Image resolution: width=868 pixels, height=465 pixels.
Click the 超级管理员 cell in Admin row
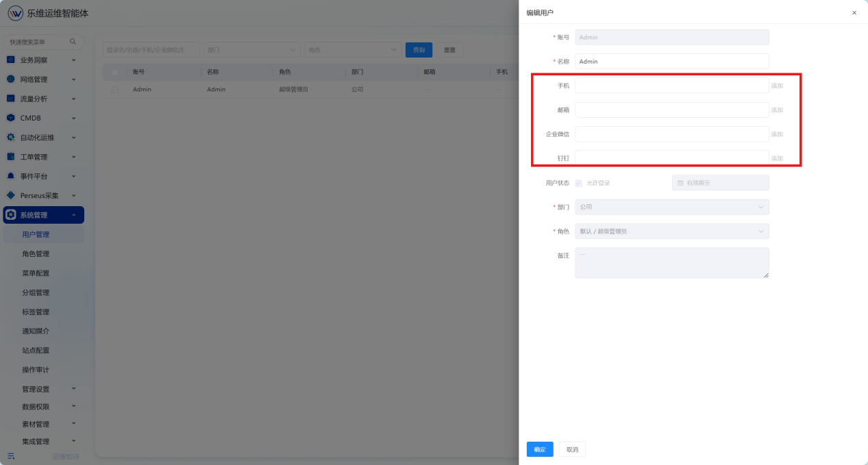295,90
